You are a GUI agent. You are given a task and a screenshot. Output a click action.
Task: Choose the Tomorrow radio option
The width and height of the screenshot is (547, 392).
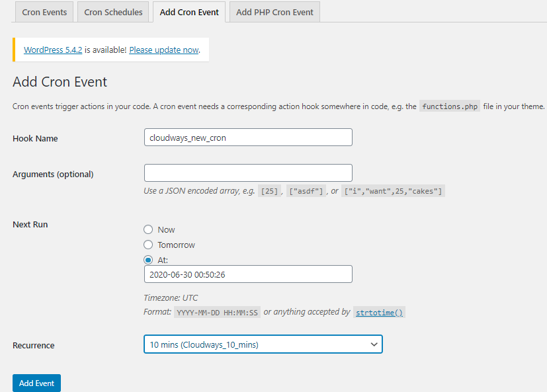pyautogui.click(x=148, y=245)
